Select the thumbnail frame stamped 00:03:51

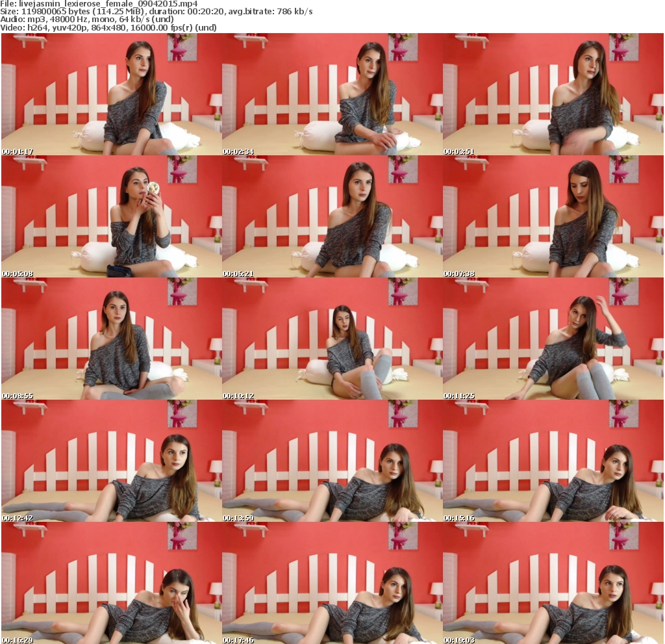point(553,94)
